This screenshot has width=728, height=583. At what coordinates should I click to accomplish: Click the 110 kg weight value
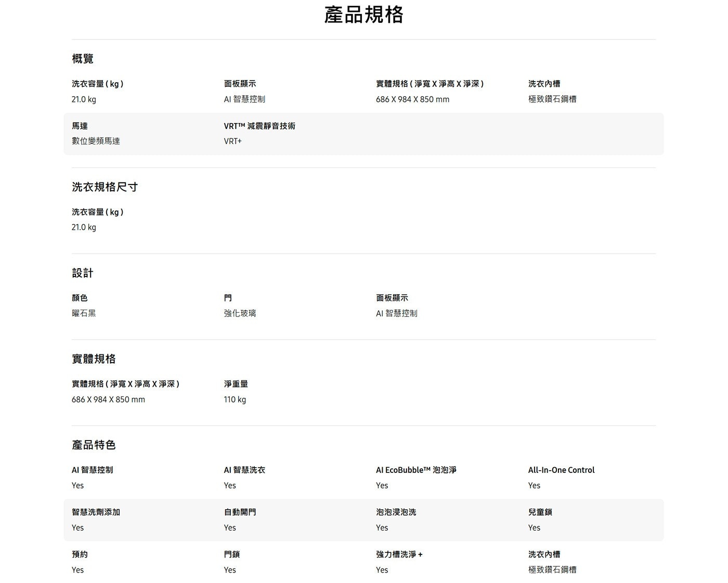tap(235, 400)
